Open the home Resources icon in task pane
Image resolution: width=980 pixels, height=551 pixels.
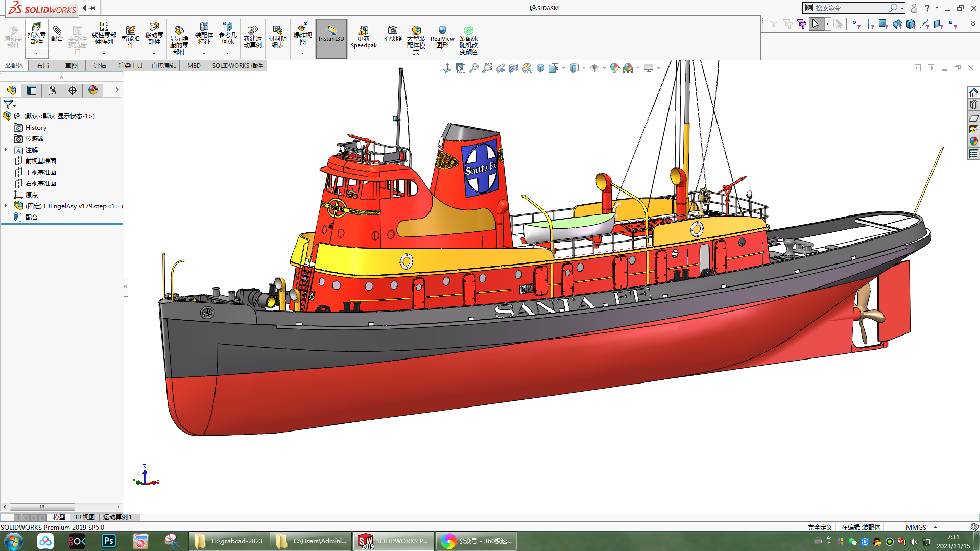click(974, 92)
